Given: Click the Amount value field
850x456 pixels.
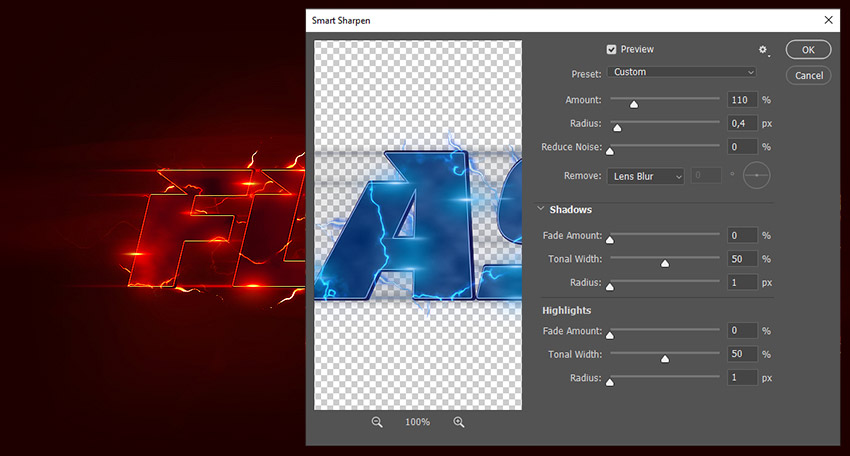Looking at the screenshot, I should pos(741,100).
